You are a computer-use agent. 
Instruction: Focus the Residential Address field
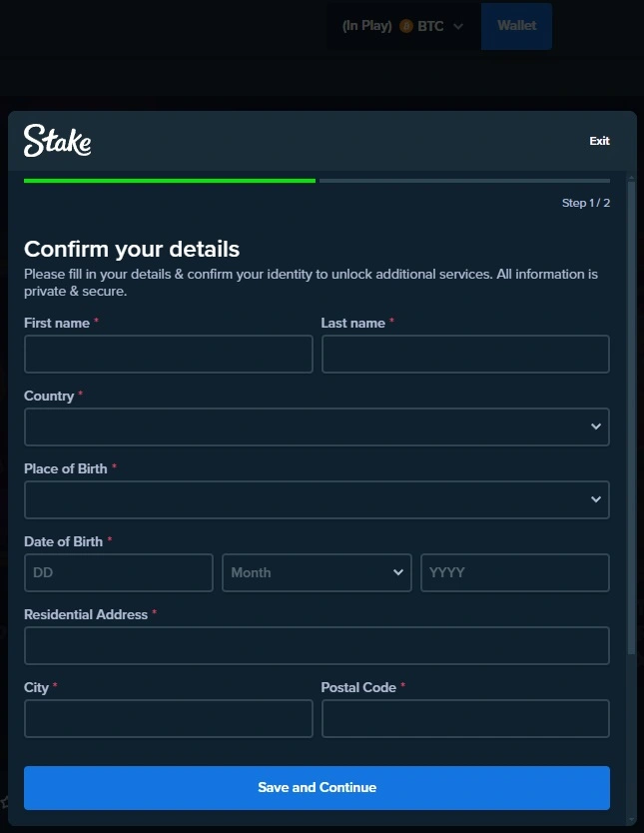coord(317,645)
